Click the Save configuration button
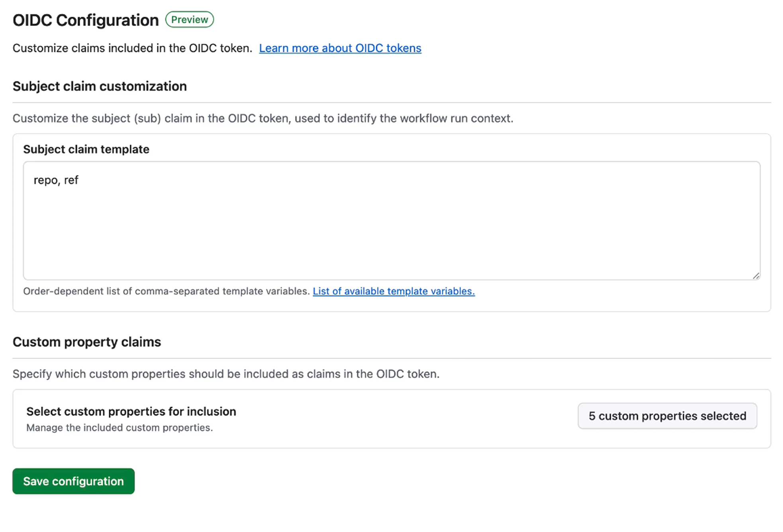Image resolution: width=783 pixels, height=532 pixels. (x=73, y=481)
